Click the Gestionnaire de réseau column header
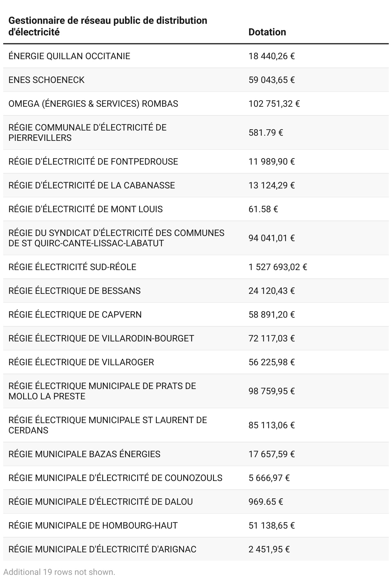This screenshot has width=392, height=580. pyautogui.click(x=108, y=26)
